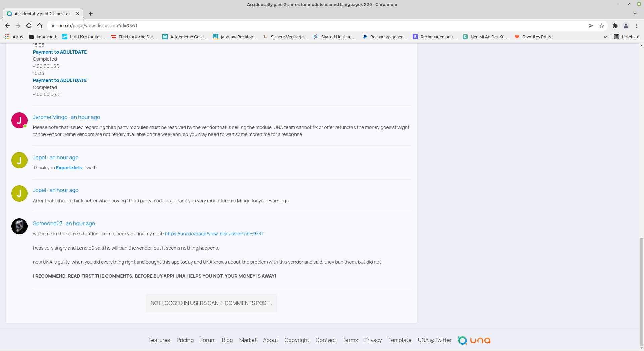This screenshot has height=351, width=644.
Task: Go to the browser home page
Action: [x=40, y=26]
